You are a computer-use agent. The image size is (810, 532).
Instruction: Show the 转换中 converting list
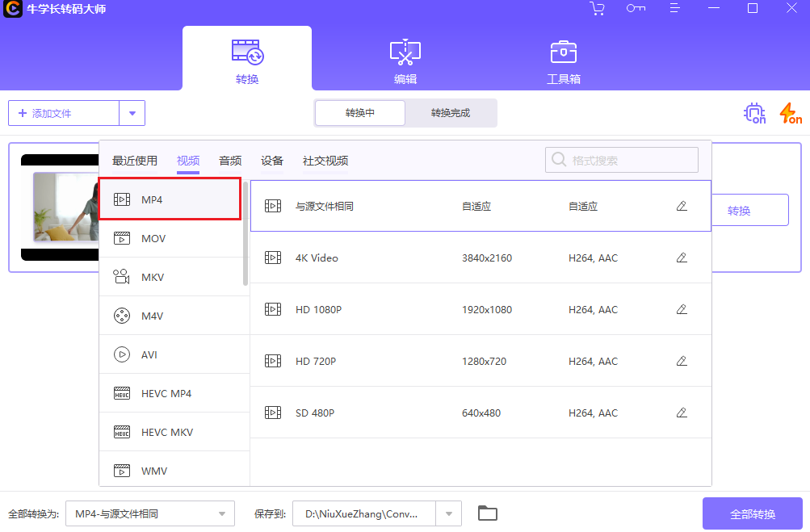click(x=360, y=112)
